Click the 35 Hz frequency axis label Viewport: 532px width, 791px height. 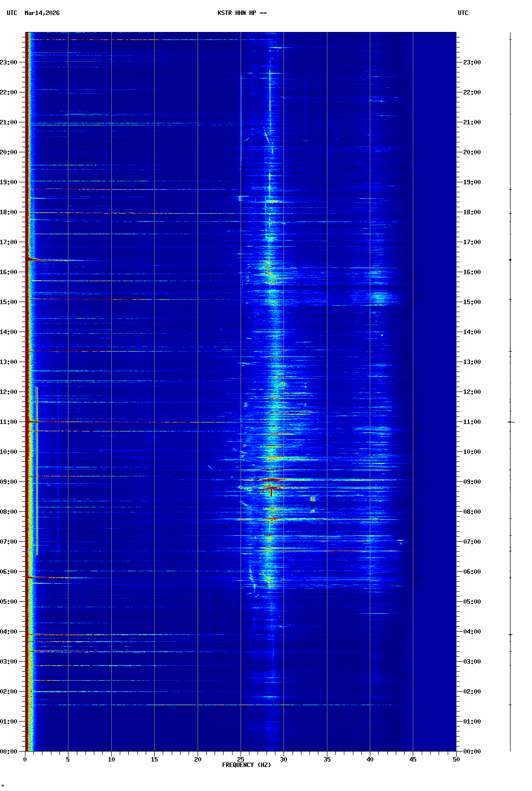[x=327, y=759]
